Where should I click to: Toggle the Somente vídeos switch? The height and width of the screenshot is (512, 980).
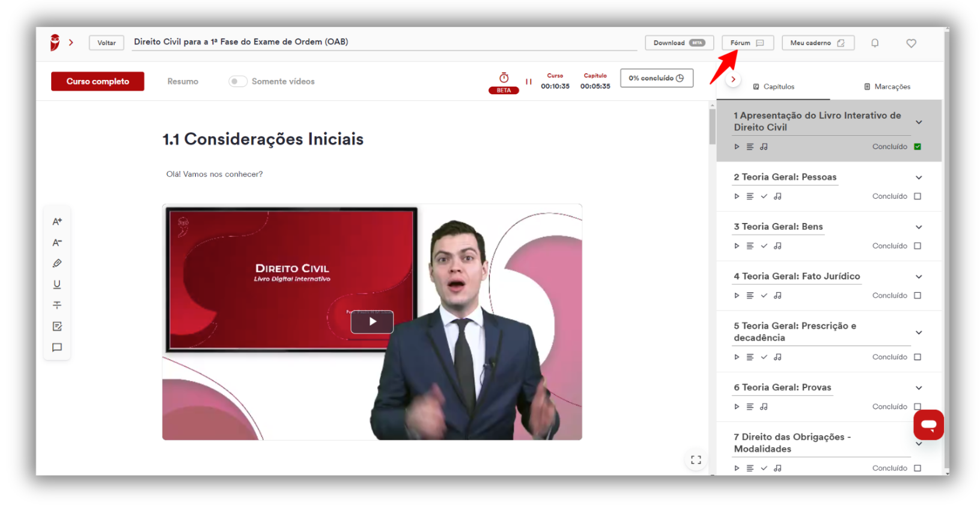[x=238, y=81]
